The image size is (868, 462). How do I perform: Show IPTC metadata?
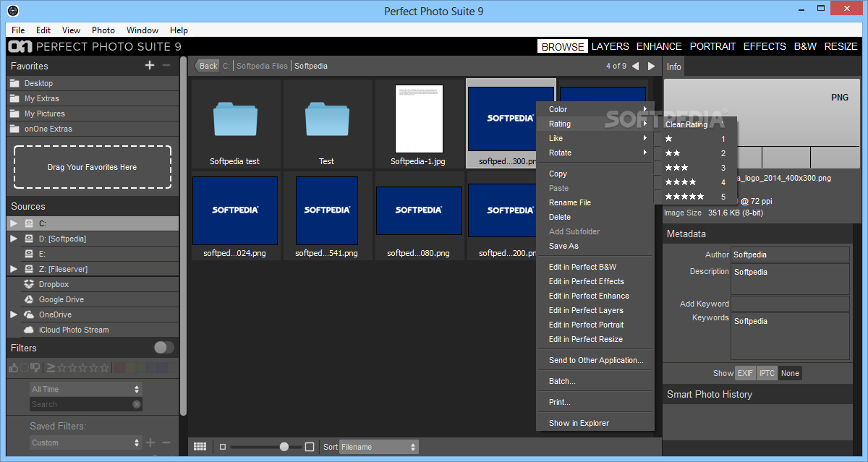click(x=767, y=373)
